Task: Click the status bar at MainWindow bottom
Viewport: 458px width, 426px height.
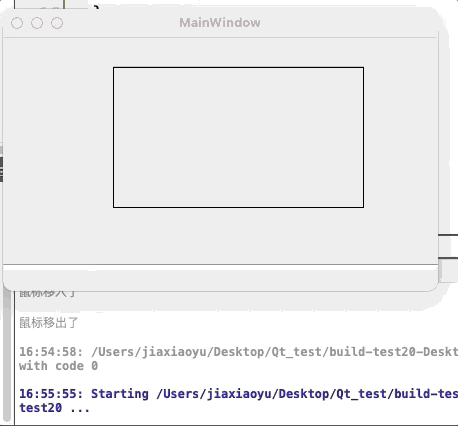Action: tap(220, 278)
